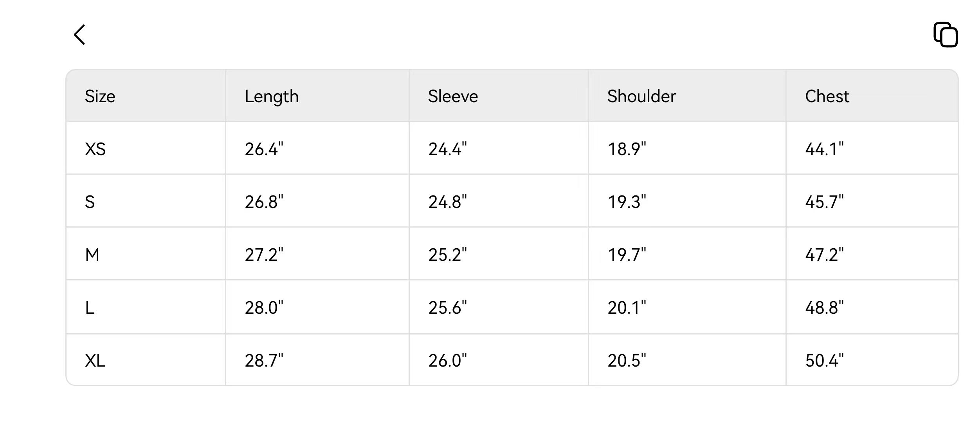Select the Size column header
The width and height of the screenshot is (980, 423).
[x=100, y=96]
